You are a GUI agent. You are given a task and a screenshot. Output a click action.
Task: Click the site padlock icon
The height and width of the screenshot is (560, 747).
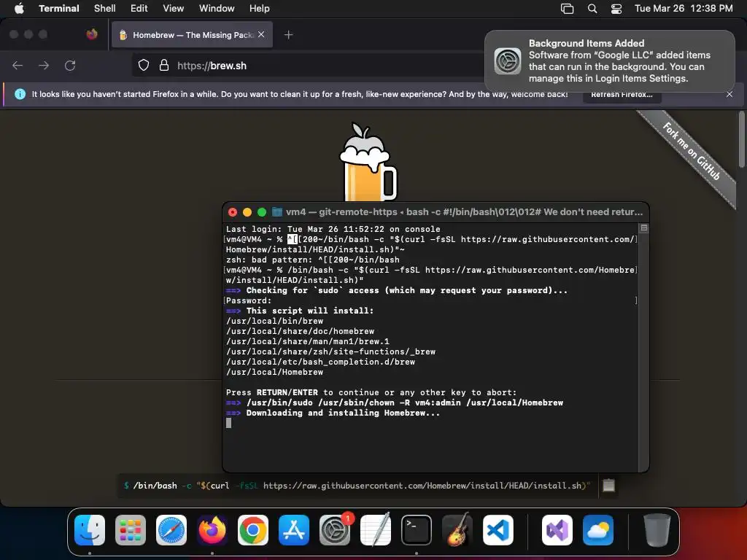[164, 65]
